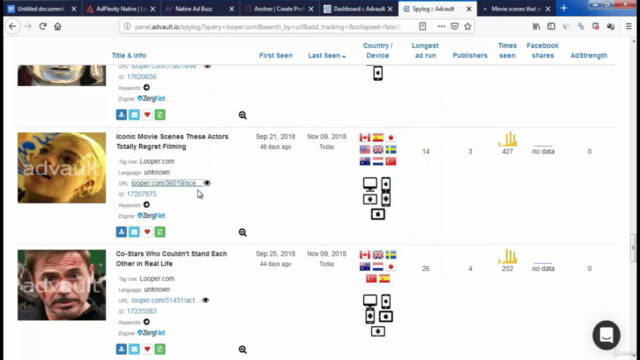
Task: Switch to Movie scenes browser tab
Action: (x=516, y=9)
